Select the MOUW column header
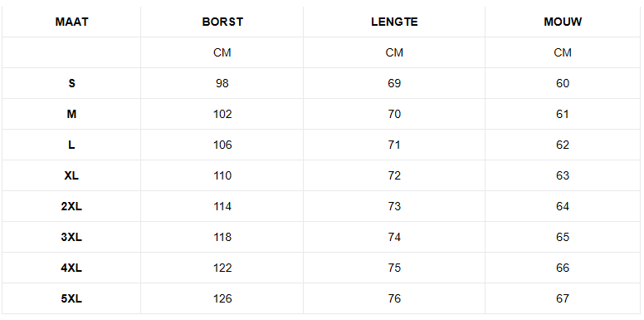 point(563,22)
